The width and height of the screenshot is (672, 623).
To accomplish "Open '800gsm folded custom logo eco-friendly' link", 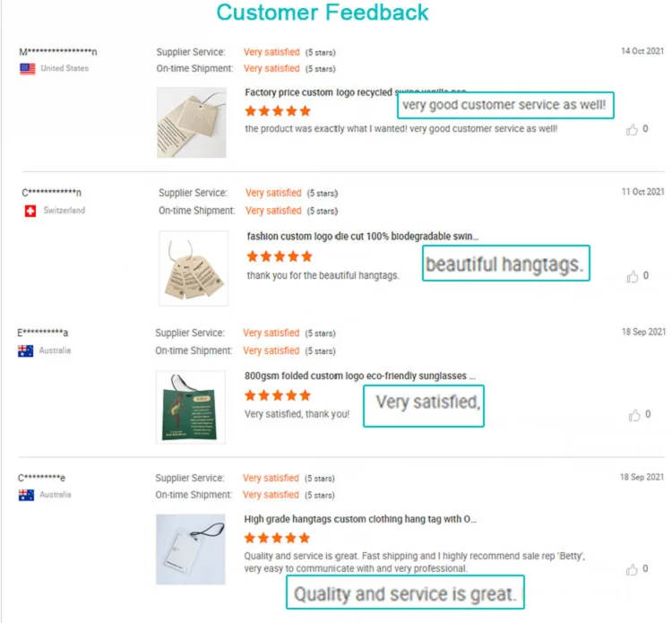I will [359, 376].
